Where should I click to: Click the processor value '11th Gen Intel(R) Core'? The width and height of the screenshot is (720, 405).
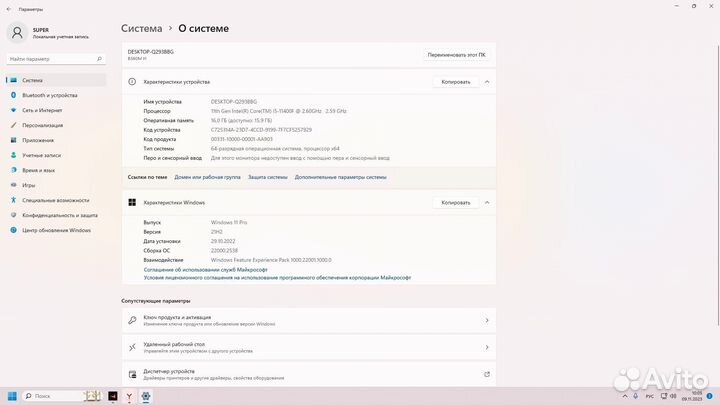(279, 111)
